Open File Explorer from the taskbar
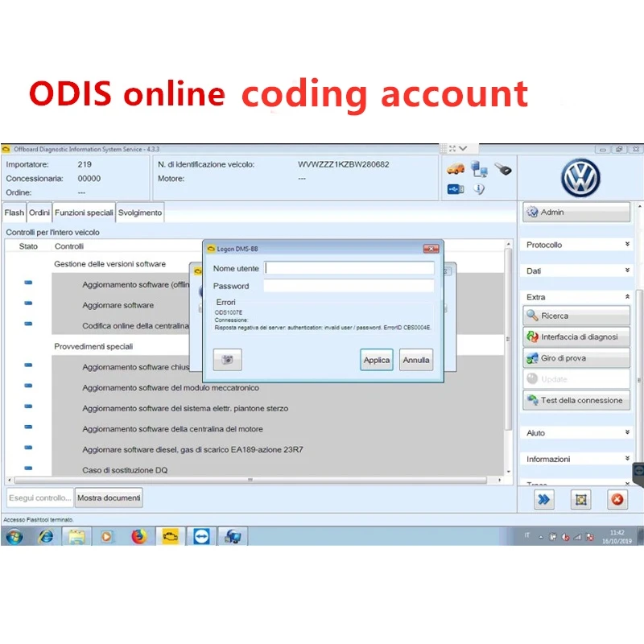The width and height of the screenshot is (644, 644). coord(76,536)
